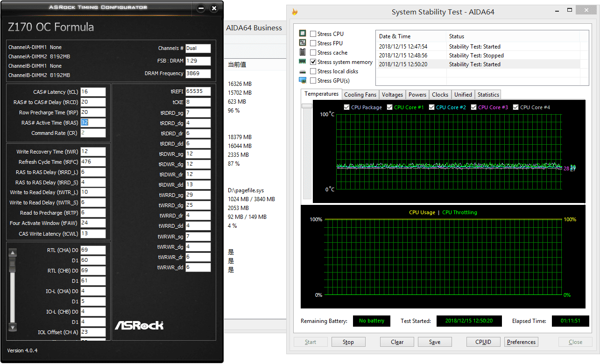
Task: Enable the Stress CPU checkbox
Action: pyautogui.click(x=313, y=34)
